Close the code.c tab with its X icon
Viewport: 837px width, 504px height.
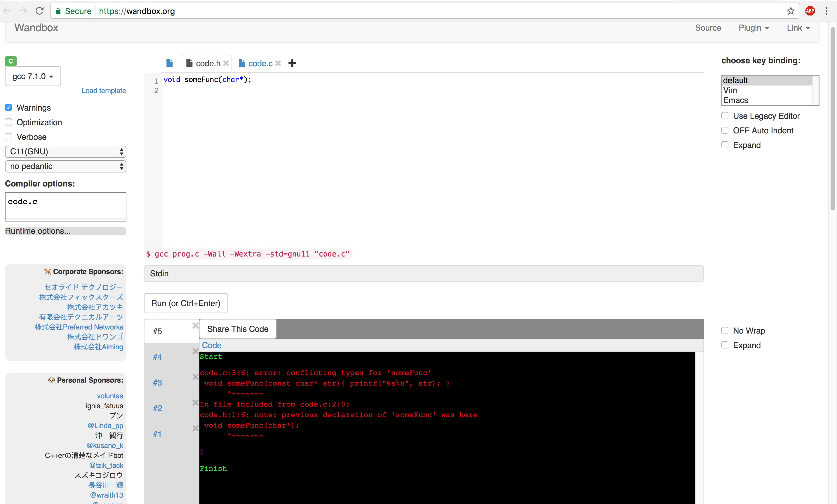point(278,64)
